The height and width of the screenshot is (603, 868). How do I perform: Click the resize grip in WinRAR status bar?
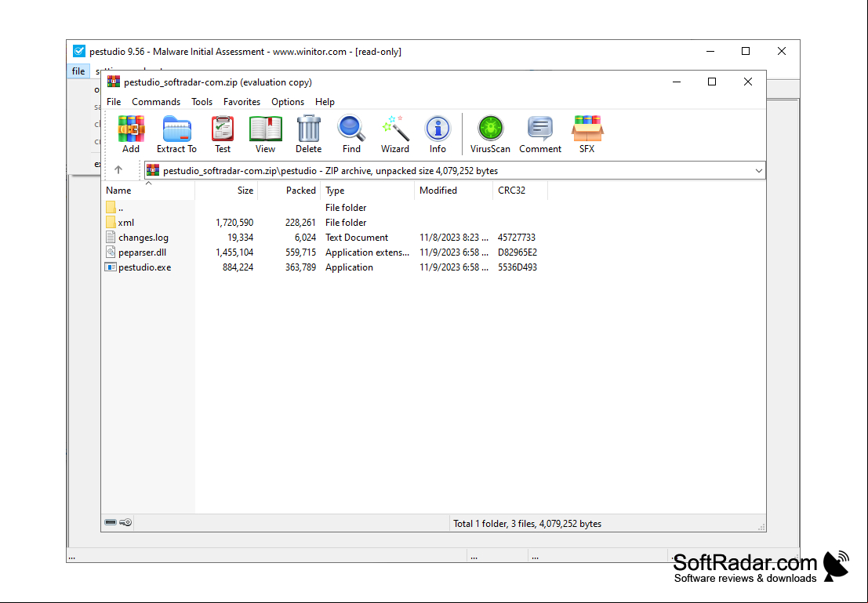point(761,527)
